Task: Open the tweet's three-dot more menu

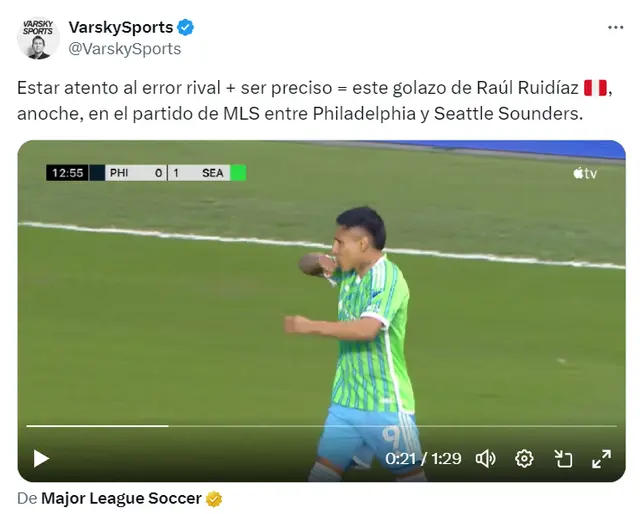Action: point(616,27)
